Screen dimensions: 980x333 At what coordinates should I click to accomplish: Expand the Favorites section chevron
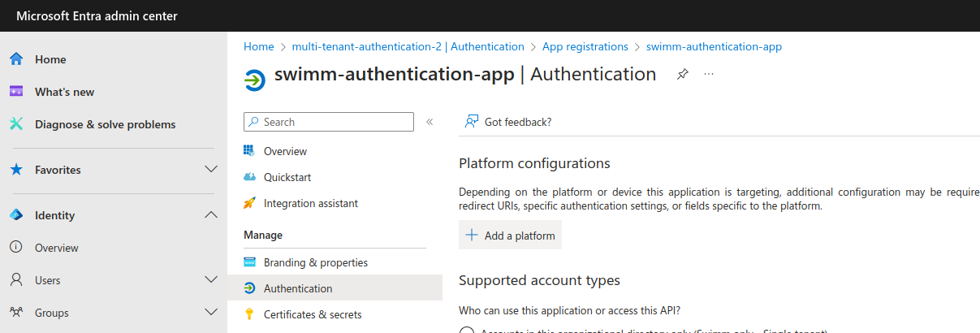[211, 170]
